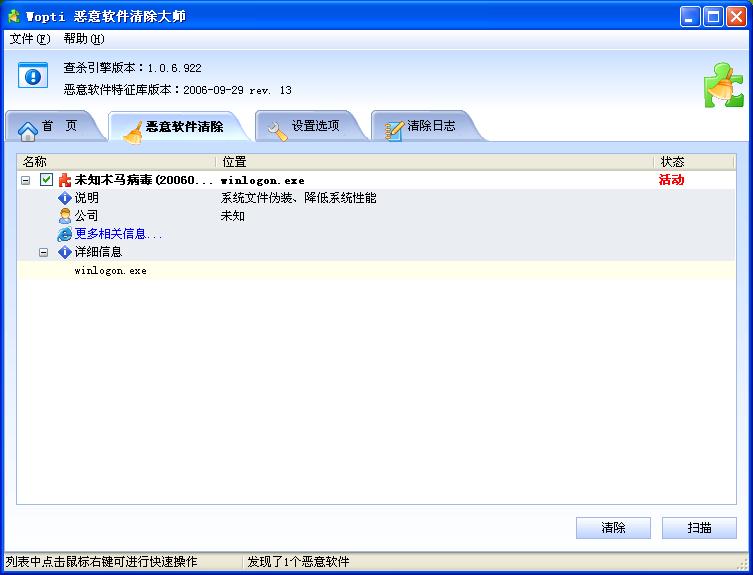Maximize the Wopti window
The height and width of the screenshot is (575, 753).
coord(713,17)
